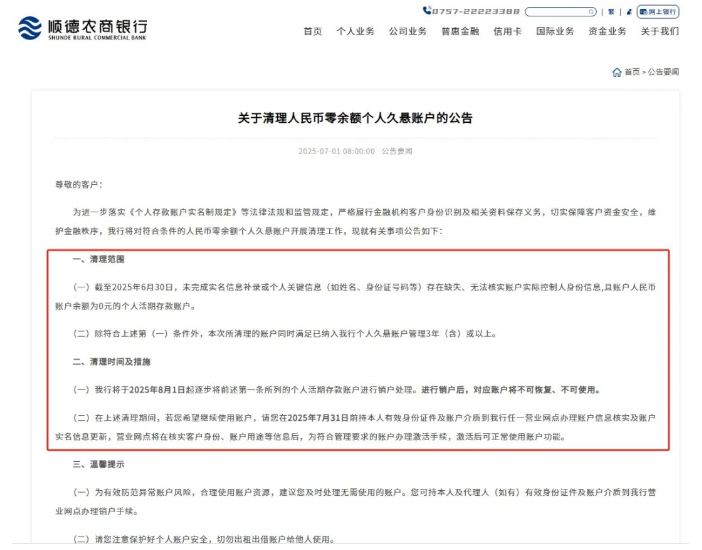The width and height of the screenshot is (702, 550).
Task: Click the Shunde Rural Commercial Bank logo
Action: pyautogui.click(x=83, y=28)
